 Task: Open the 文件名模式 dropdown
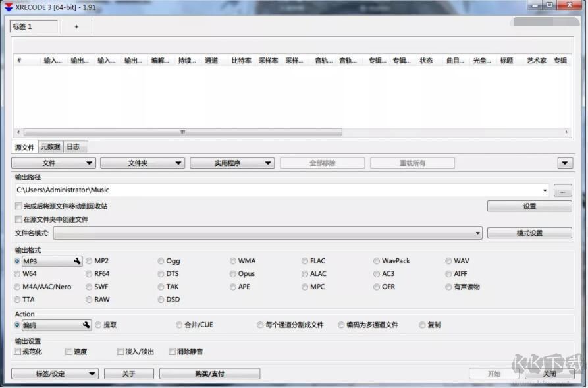click(477, 233)
